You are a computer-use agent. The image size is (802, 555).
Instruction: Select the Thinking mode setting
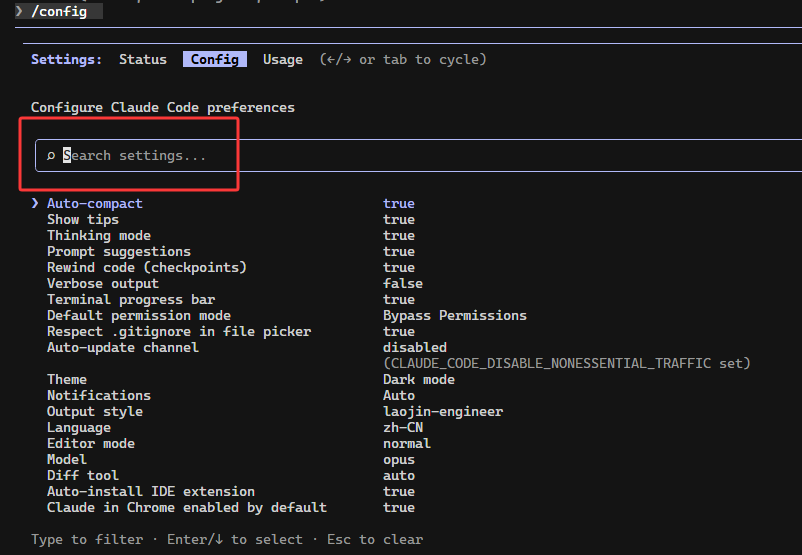coord(99,235)
